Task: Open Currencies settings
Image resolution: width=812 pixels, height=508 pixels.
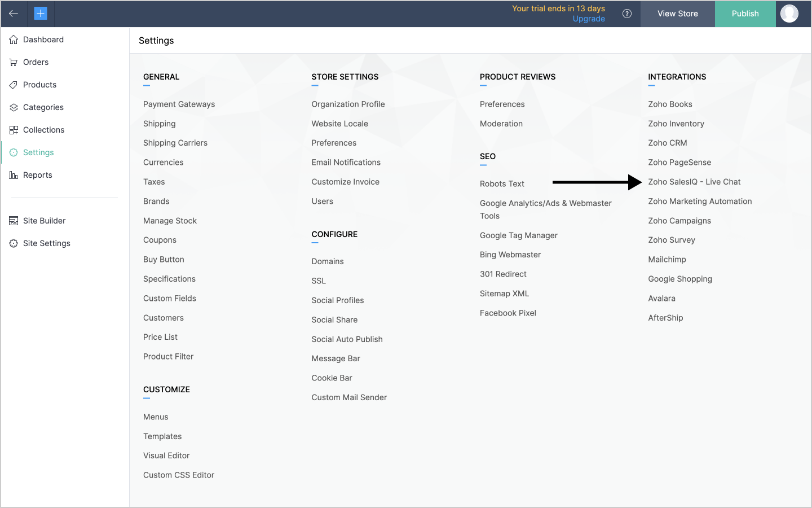Action: (164, 163)
